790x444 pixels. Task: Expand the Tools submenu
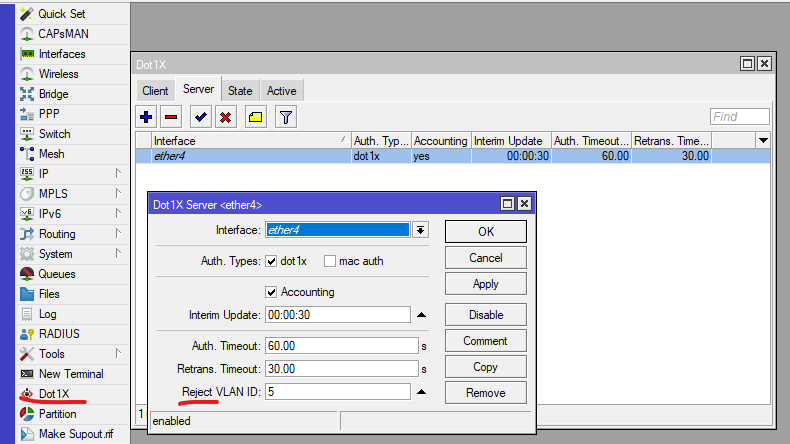(x=118, y=353)
